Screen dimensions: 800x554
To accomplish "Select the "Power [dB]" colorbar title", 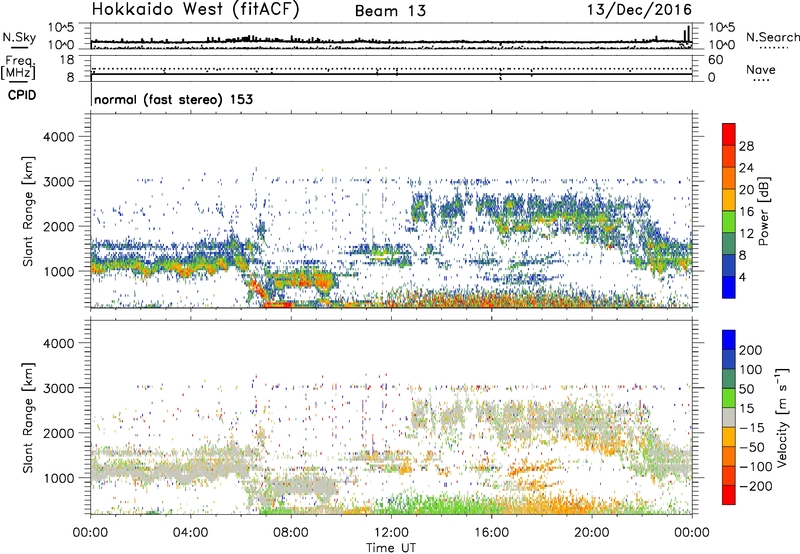I will [764, 211].
